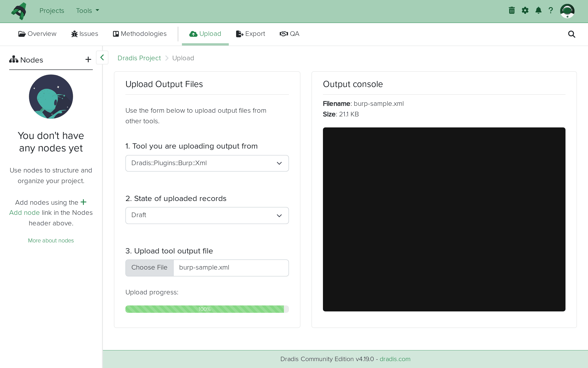Open the user avatar menu
Screen dimensions: 588x368
tap(567, 11)
